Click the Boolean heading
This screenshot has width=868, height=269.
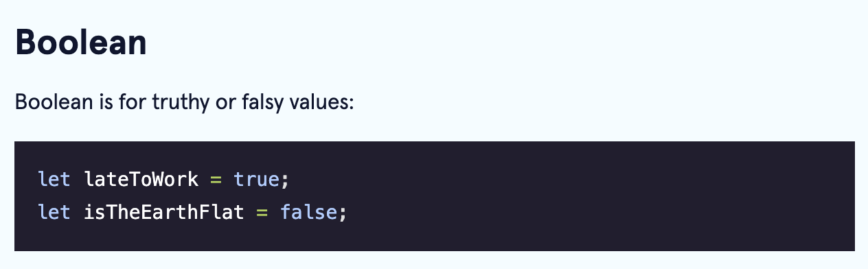click(x=80, y=43)
